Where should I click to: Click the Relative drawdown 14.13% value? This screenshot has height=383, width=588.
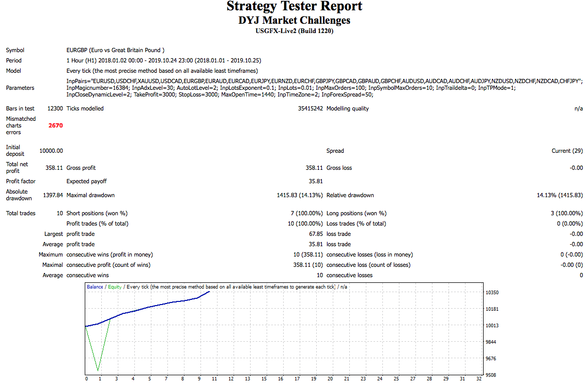click(x=560, y=195)
